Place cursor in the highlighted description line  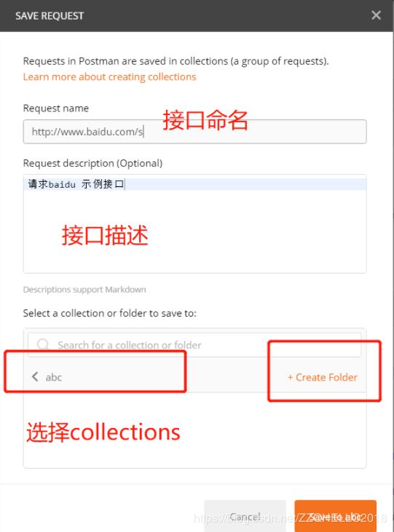(194, 184)
